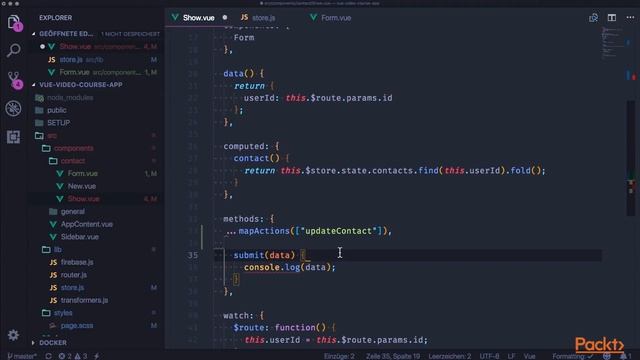Open the Search view in activity bar

(x=13, y=50)
